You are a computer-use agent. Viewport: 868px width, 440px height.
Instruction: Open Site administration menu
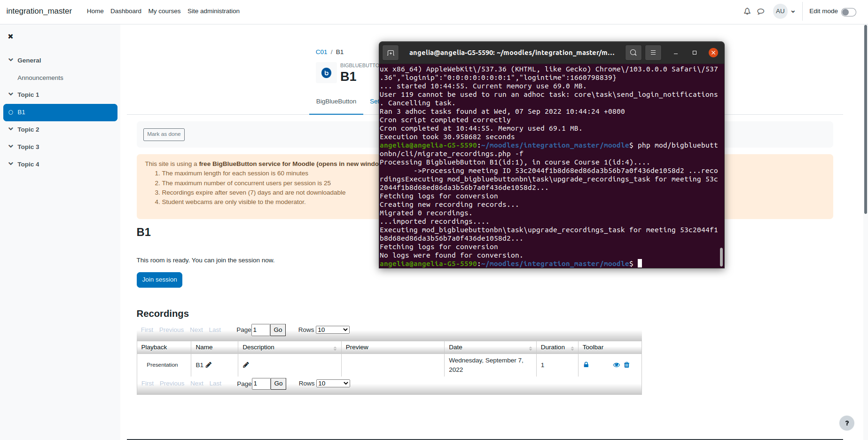[x=213, y=11]
